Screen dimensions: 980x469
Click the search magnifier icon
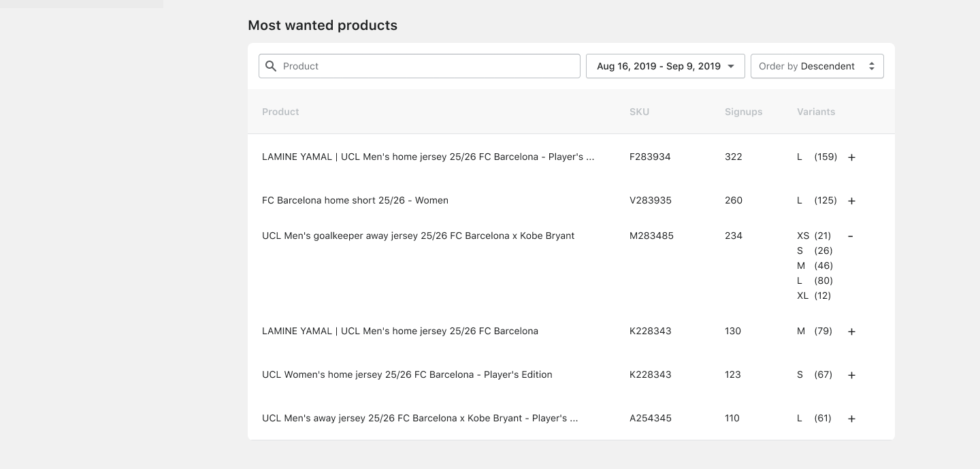tap(271, 66)
